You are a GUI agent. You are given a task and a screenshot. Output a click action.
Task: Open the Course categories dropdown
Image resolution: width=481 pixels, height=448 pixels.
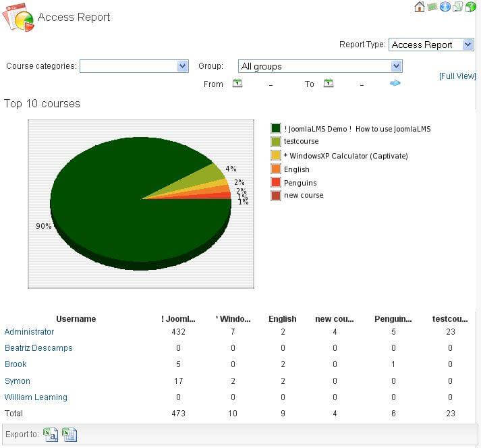(134, 66)
